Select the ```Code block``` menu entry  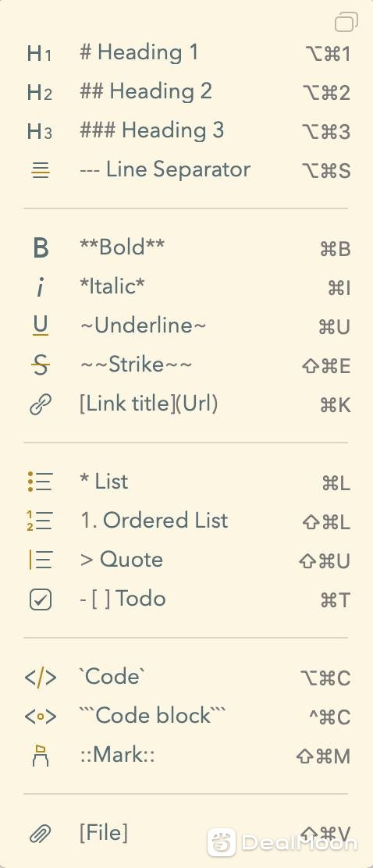coord(152,715)
